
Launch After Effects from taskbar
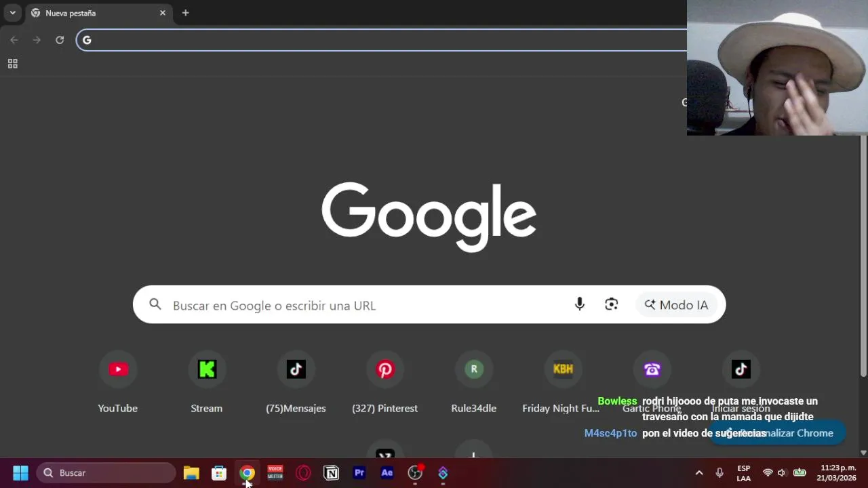[387, 472]
